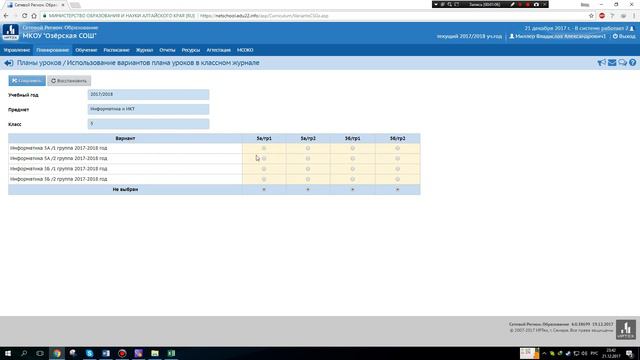The width and height of the screenshot is (640, 360).
Task: Open the mail envelope icon
Action: [612, 62]
